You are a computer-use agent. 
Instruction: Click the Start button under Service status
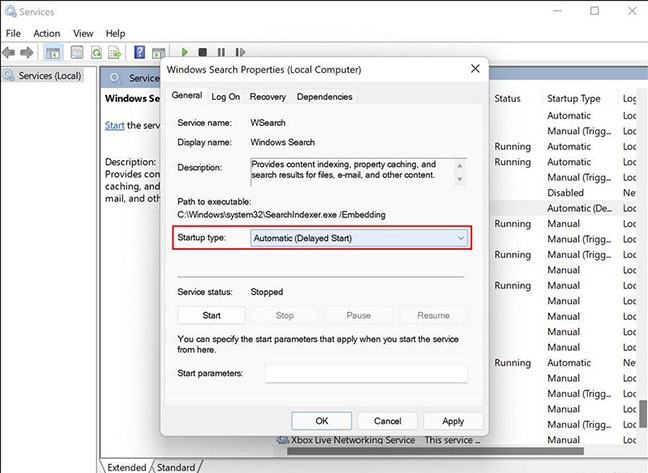pyautogui.click(x=211, y=315)
